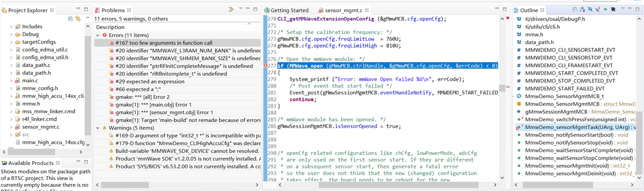
Task: Select error '#66 expected a ";"'
Action: coord(177,89)
